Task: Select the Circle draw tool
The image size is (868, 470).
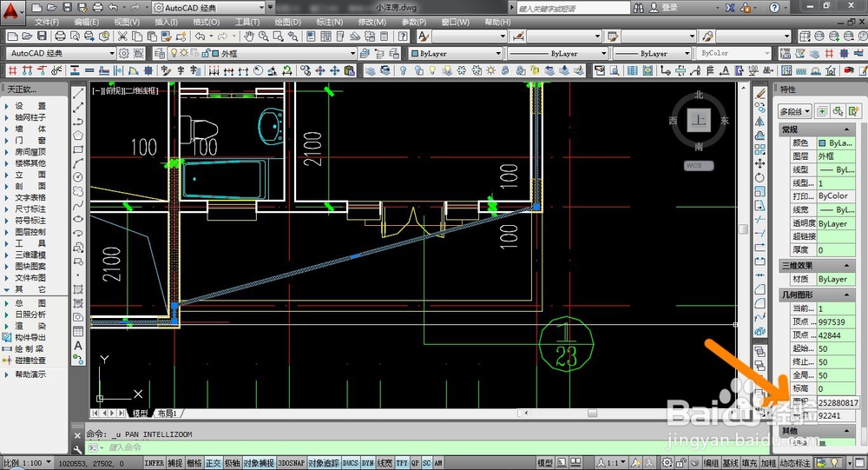Action: pos(78,177)
